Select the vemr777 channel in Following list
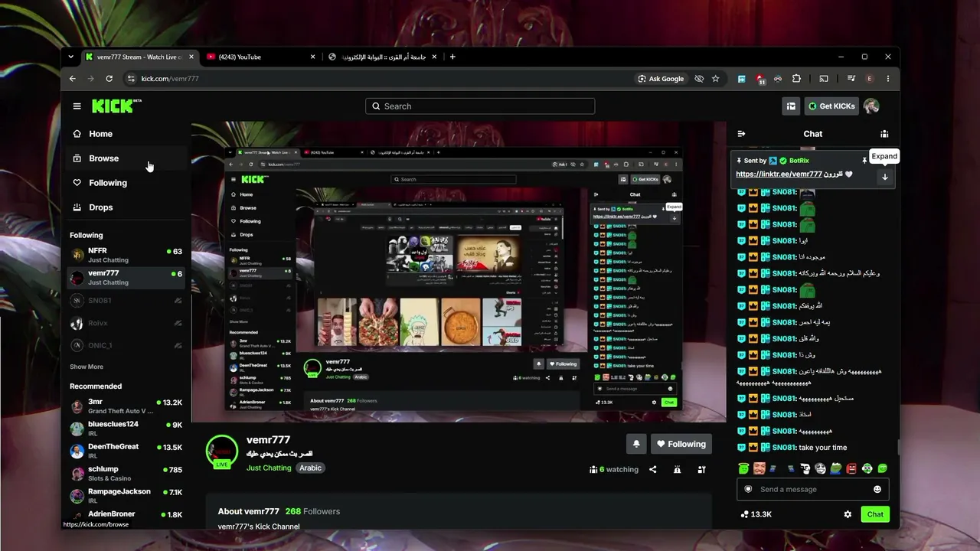 click(127, 277)
